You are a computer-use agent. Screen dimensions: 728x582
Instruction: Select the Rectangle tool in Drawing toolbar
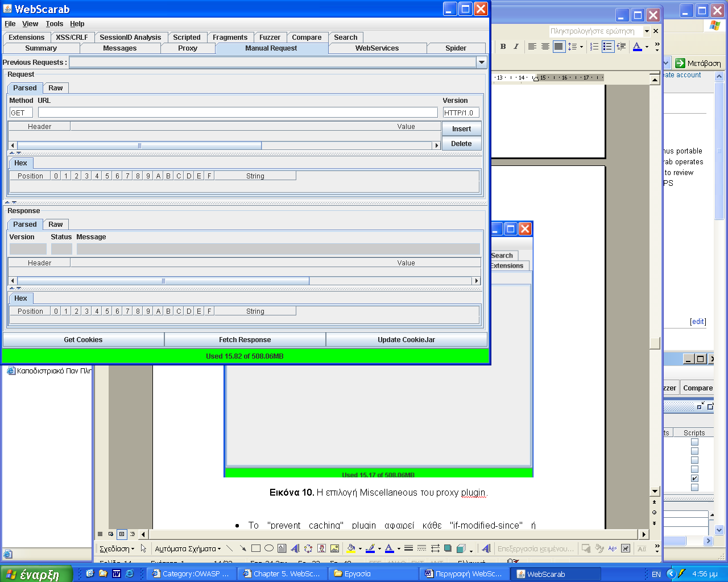(x=256, y=548)
